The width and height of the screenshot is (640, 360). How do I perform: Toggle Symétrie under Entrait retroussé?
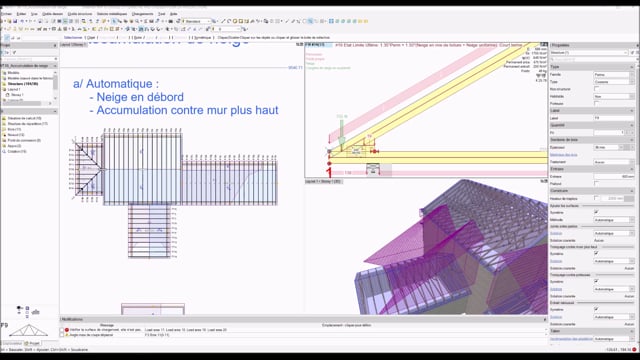tap(596, 310)
